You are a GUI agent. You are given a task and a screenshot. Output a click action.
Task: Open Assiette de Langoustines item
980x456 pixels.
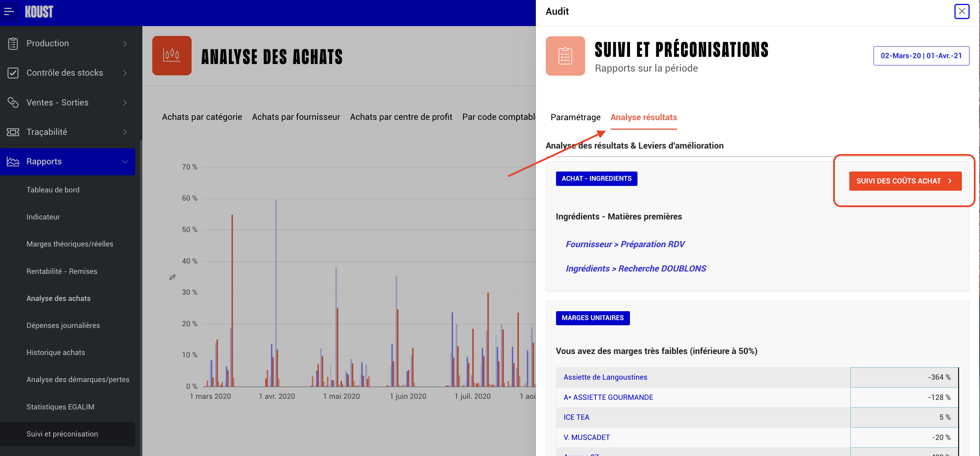605,377
